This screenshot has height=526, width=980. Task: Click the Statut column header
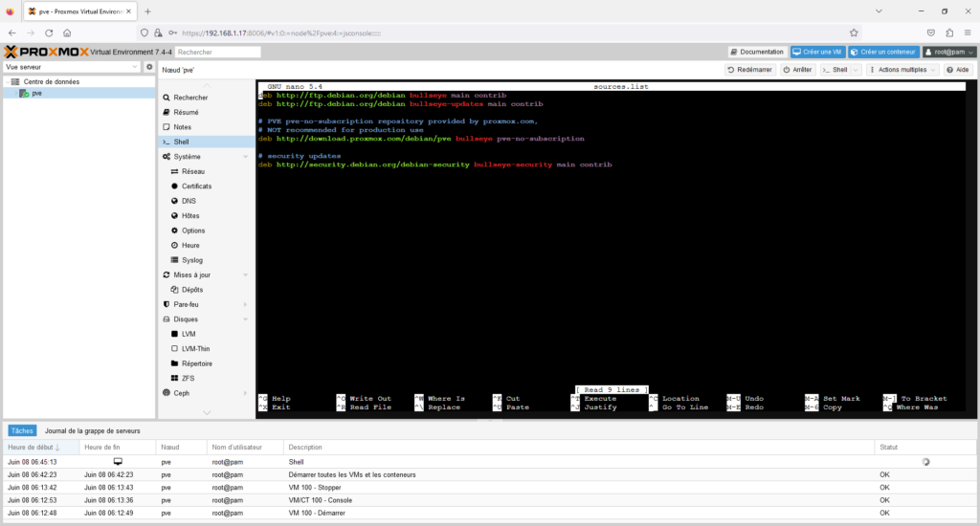(925, 448)
